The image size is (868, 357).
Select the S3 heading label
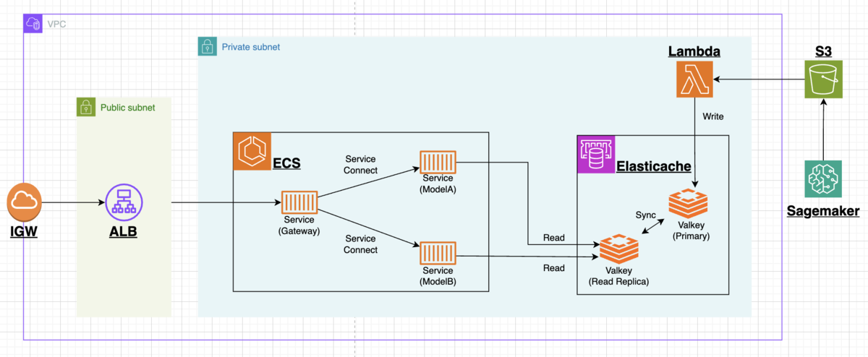coord(823,51)
